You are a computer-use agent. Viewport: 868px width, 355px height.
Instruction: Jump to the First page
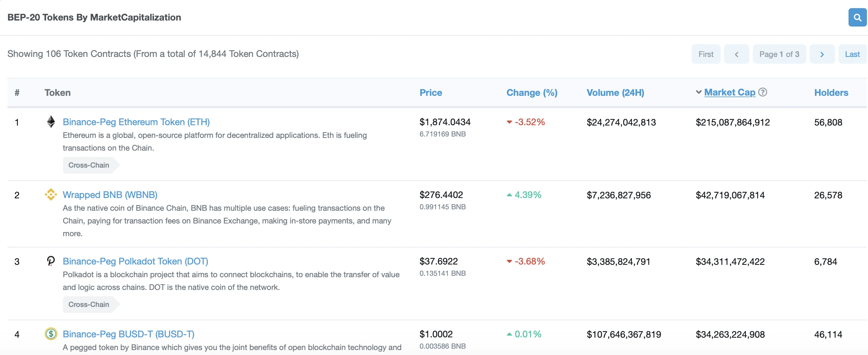[706, 54]
